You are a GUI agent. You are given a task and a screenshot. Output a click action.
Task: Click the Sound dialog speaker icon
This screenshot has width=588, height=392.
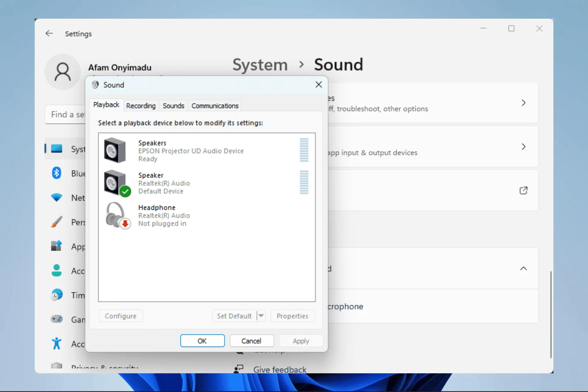click(95, 85)
